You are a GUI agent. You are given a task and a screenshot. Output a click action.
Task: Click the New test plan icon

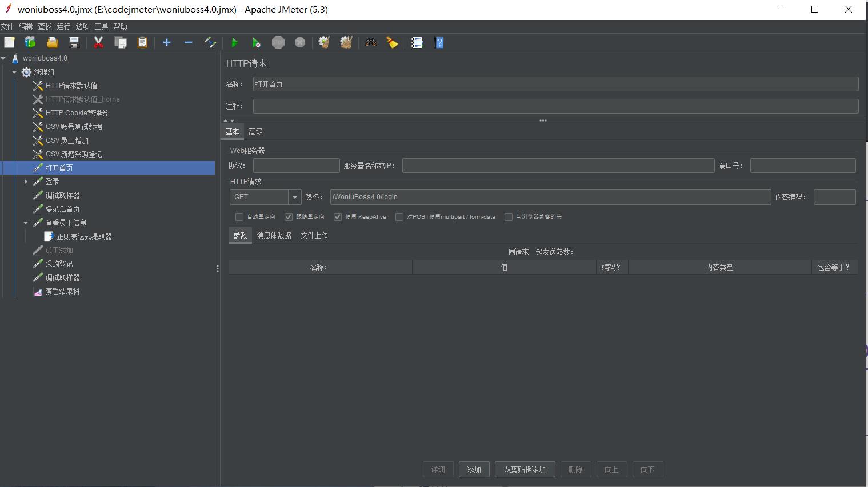9,42
